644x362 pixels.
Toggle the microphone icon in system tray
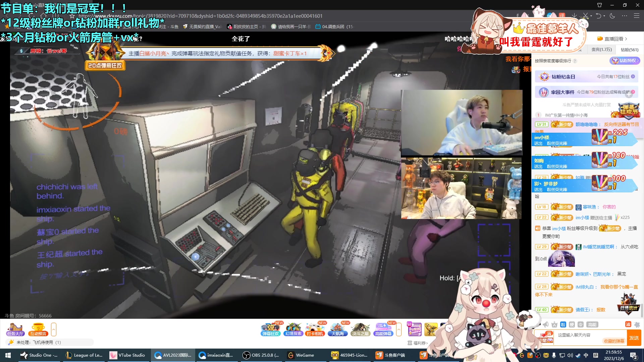(554, 355)
